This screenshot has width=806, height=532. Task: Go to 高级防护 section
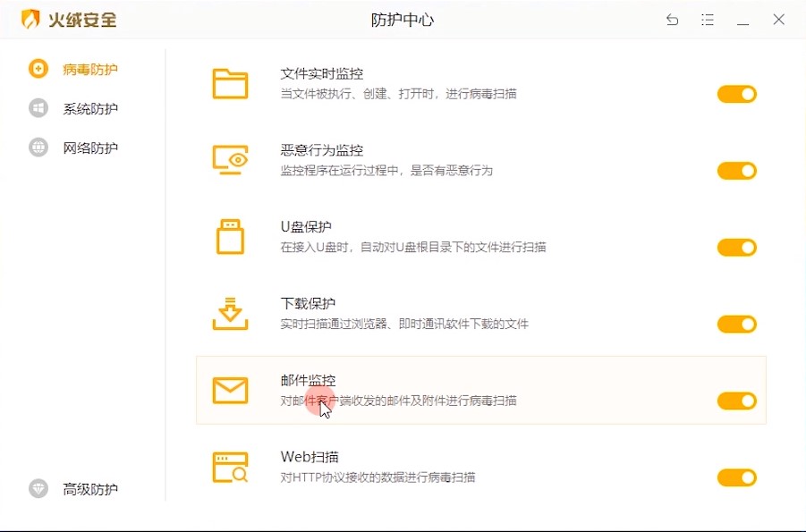[x=90, y=489]
